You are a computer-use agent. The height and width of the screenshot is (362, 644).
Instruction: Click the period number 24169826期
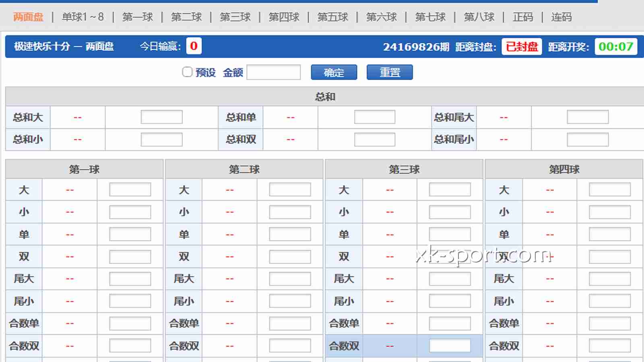tap(416, 47)
